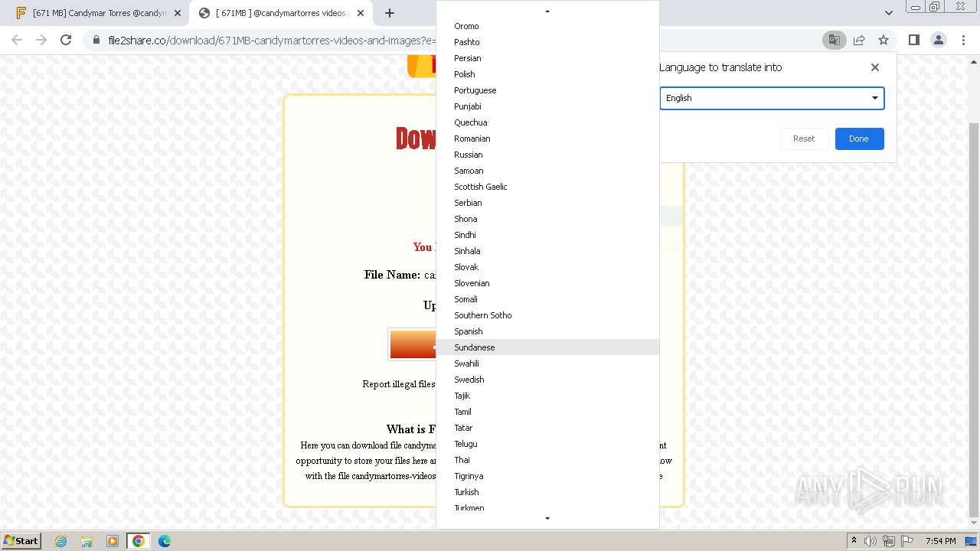
Task: Choose Oromo from language list
Action: pyautogui.click(x=547, y=26)
